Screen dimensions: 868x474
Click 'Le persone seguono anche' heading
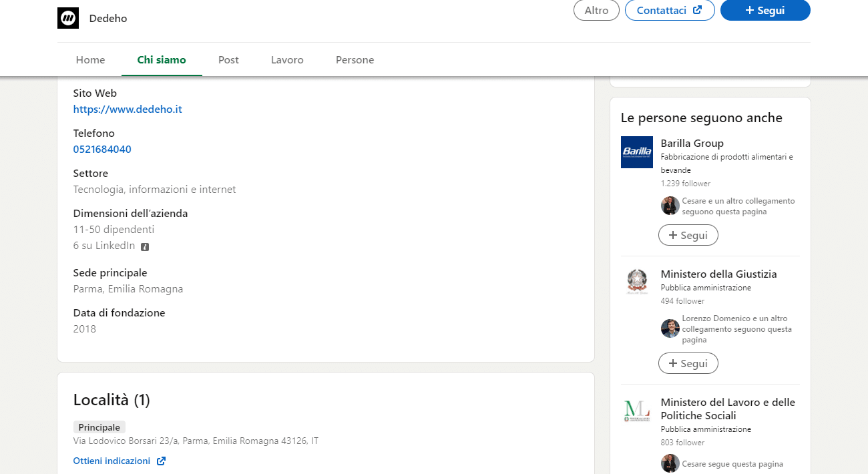pos(702,117)
